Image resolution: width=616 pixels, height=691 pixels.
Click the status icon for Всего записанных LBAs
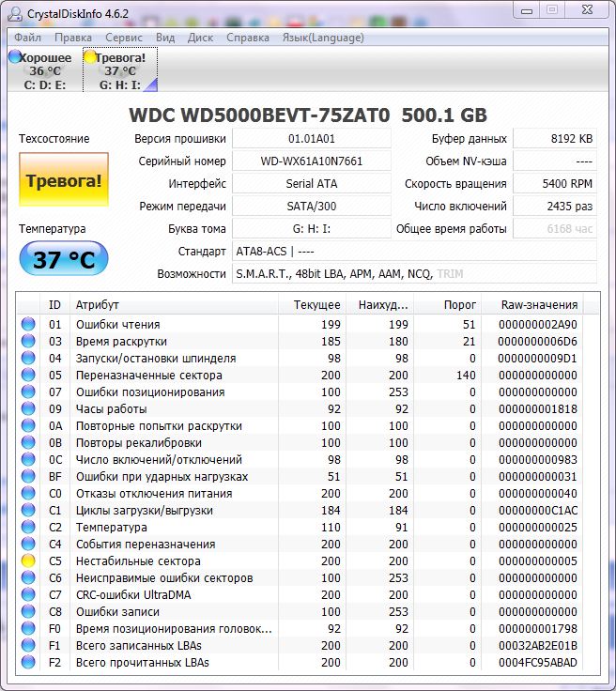point(28,645)
